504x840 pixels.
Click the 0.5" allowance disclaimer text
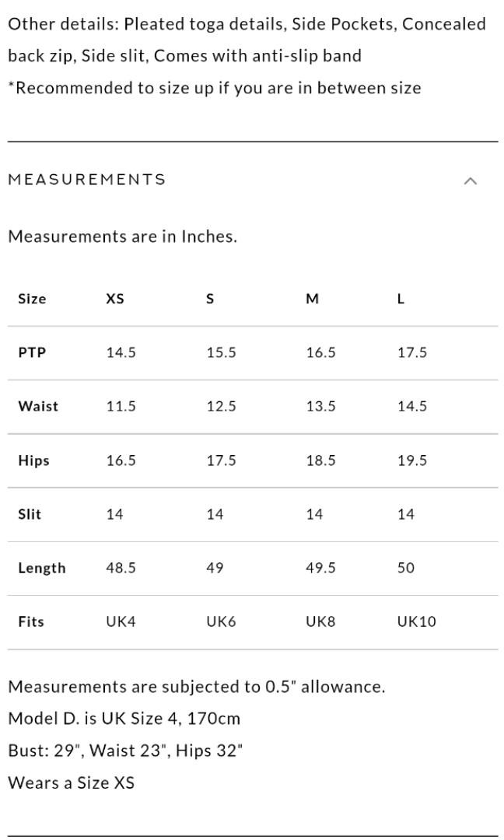click(x=196, y=687)
